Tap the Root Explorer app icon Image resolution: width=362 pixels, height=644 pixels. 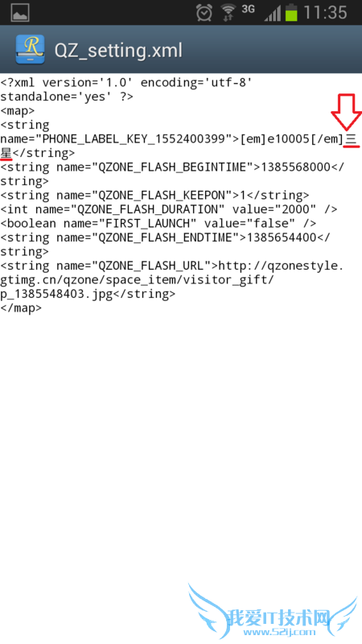point(30,50)
